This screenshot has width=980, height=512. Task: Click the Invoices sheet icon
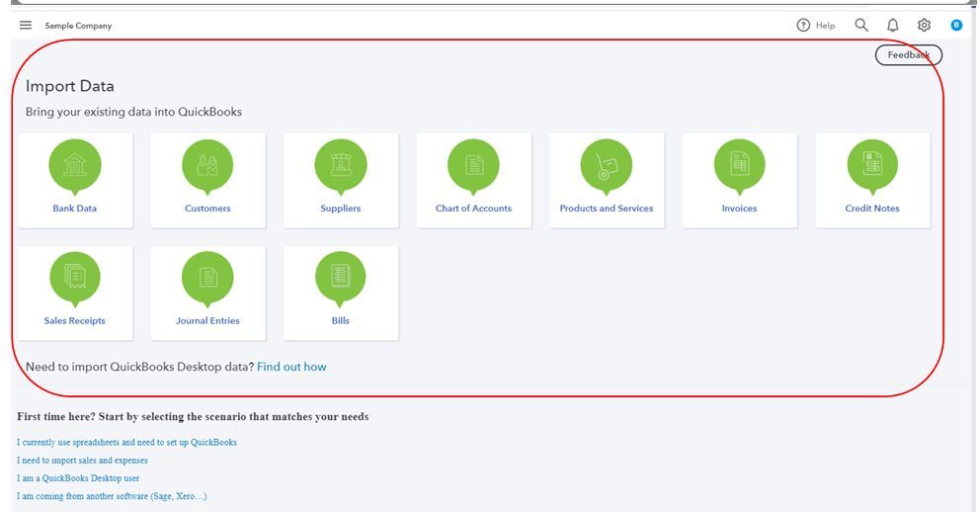pyautogui.click(x=739, y=166)
